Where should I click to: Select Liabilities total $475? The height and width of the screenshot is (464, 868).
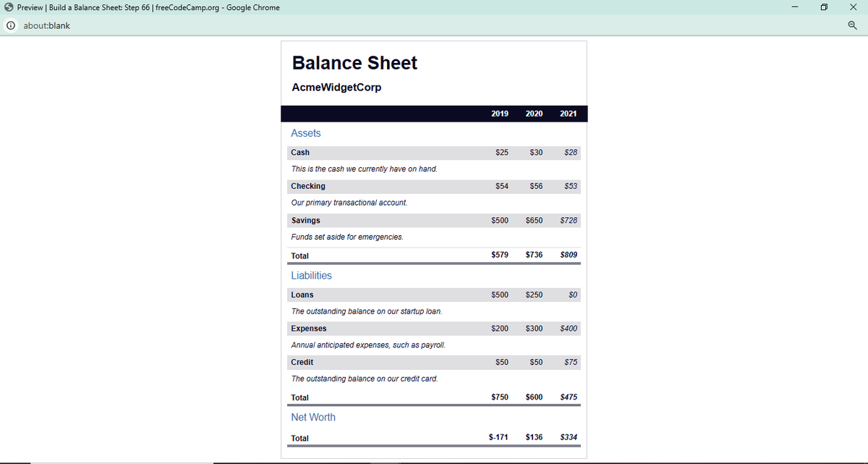569,397
